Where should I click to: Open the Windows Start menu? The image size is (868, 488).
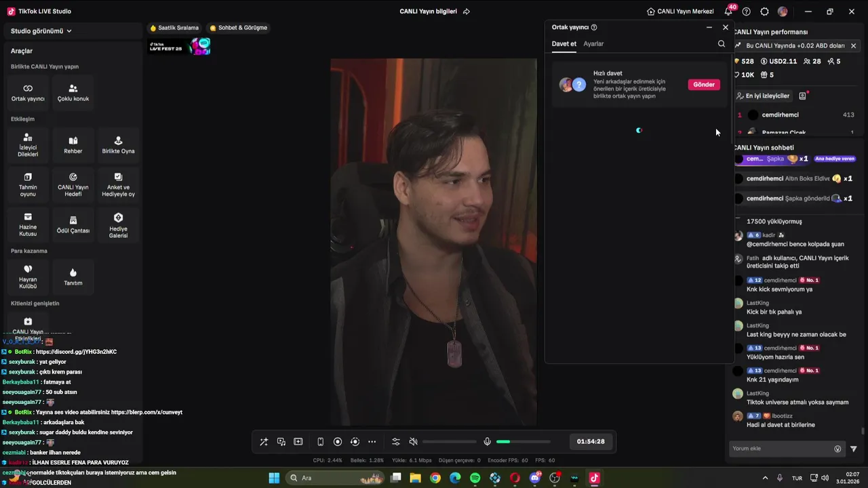[x=274, y=478]
